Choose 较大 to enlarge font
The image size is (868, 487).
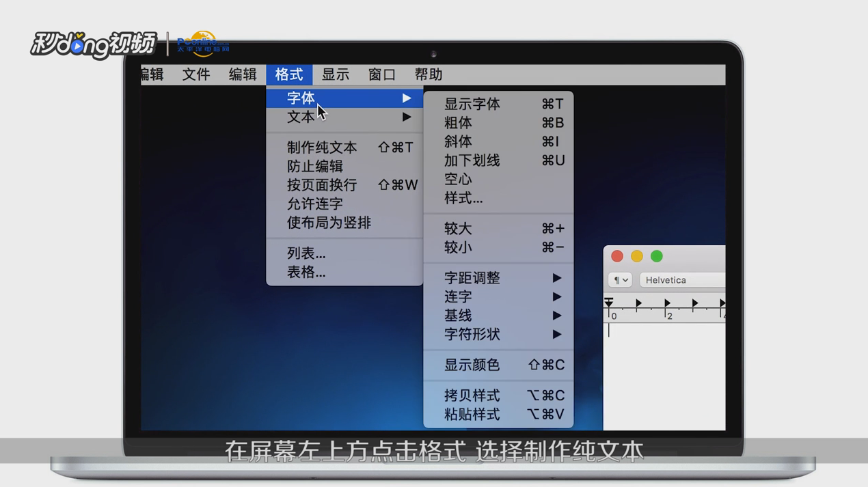(x=498, y=229)
